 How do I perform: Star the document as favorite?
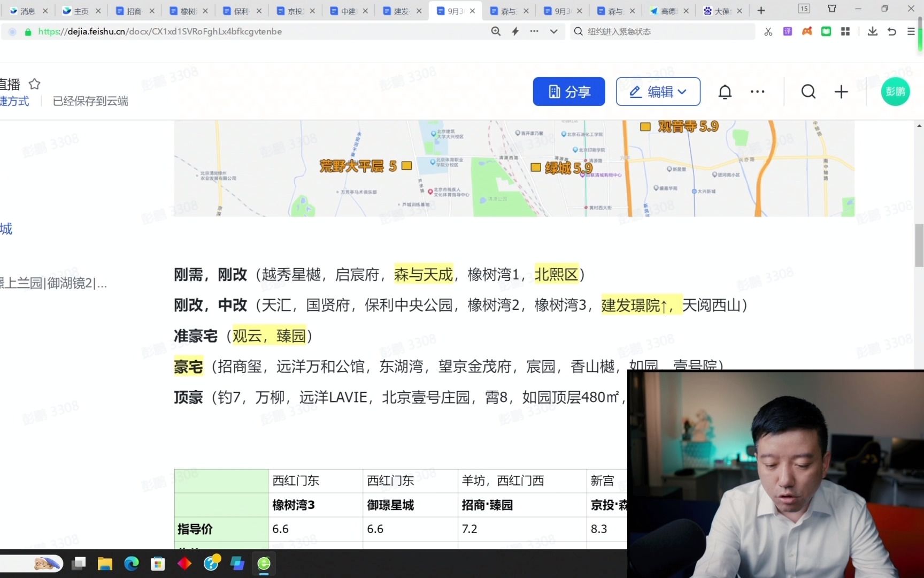[x=35, y=84]
